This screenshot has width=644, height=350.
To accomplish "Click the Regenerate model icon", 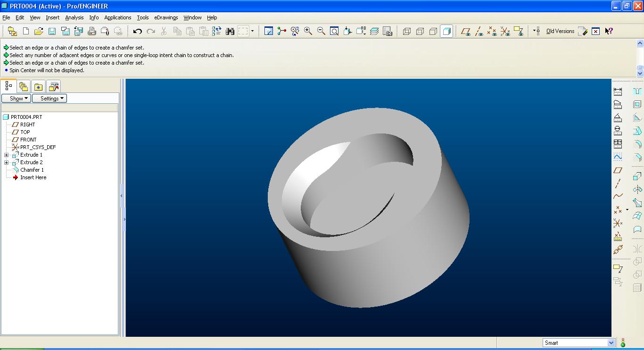I will (216, 31).
